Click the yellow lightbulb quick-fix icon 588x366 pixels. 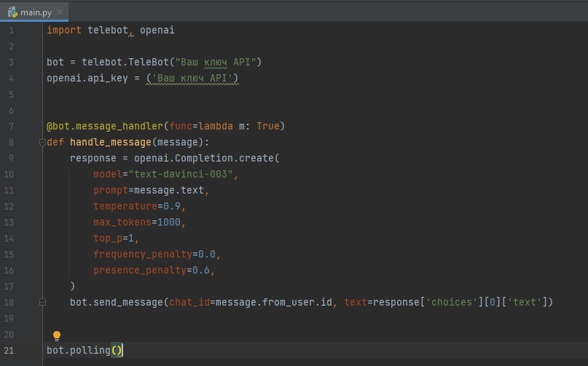click(x=57, y=335)
